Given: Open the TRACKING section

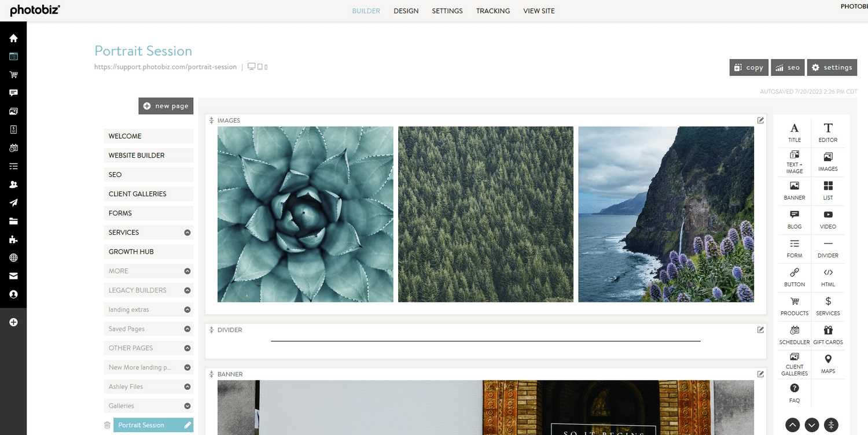Looking at the screenshot, I should pyautogui.click(x=492, y=10).
